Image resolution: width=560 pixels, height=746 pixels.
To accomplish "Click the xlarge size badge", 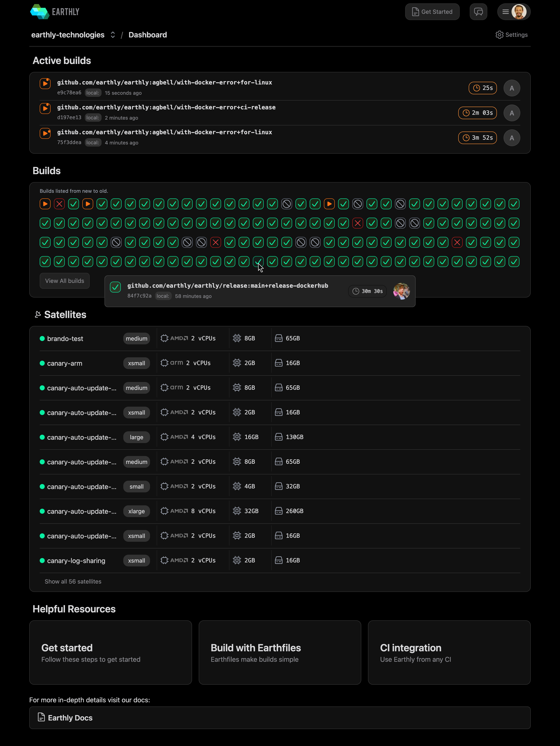I will pos(136,511).
